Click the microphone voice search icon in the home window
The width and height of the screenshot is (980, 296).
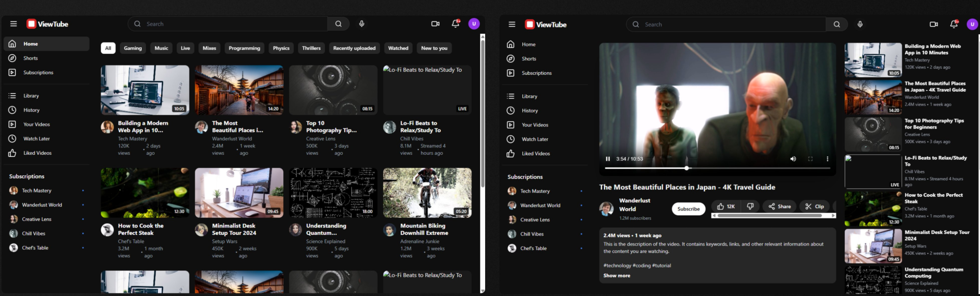pos(362,24)
